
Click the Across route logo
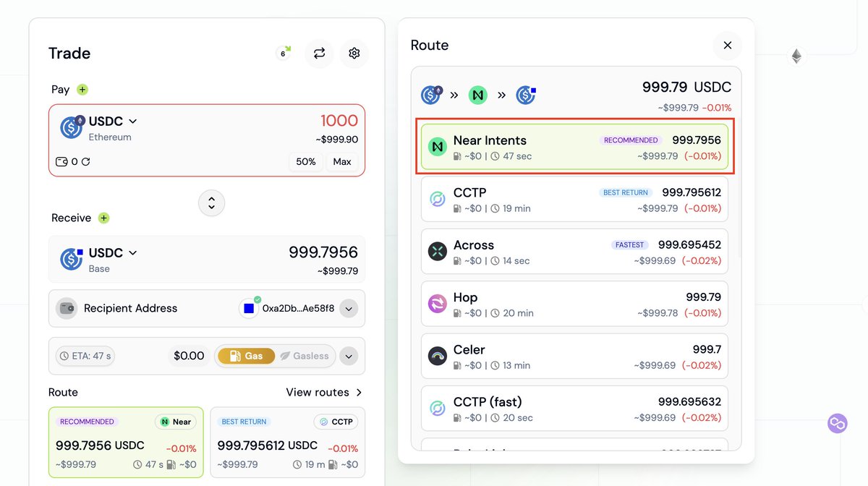click(437, 252)
